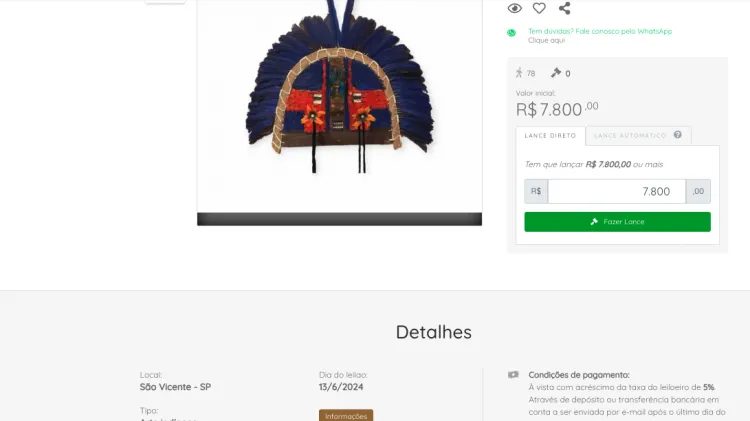
Task: Open the share icon
Action: click(x=564, y=8)
